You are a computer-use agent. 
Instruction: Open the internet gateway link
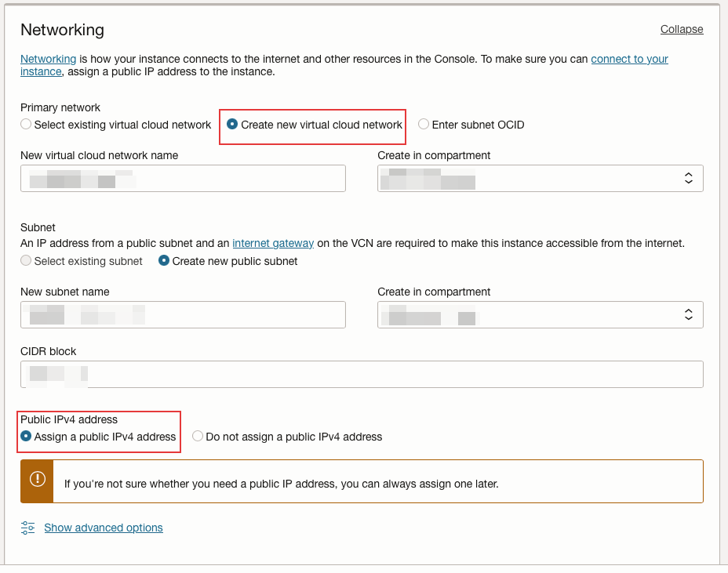click(x=273, y=243)
